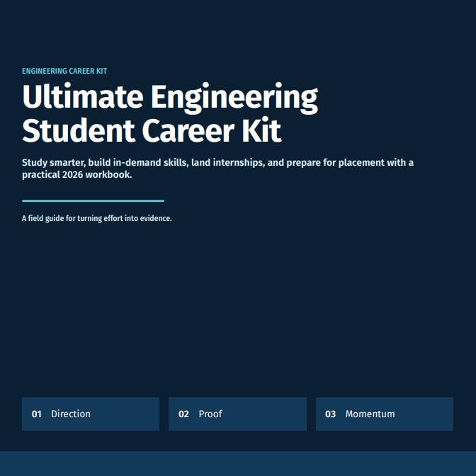Click the '03 Momentum' card

(x=385, y=414)
